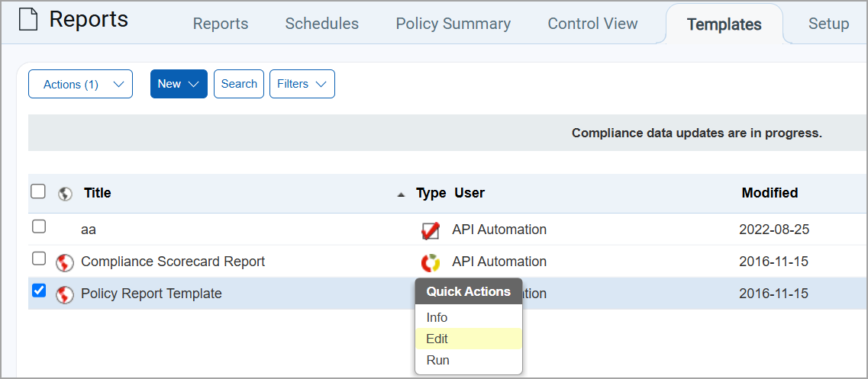Select the Templates tab

pyautogui.click(x=724, y=24)
